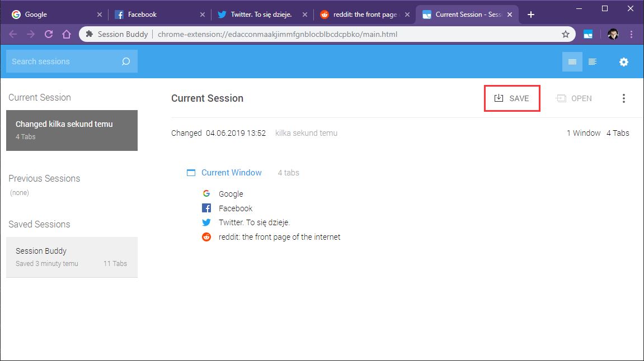Open the session three-dot options menu
The height and width of the screenshot is (361, 644).
point(623,98)
